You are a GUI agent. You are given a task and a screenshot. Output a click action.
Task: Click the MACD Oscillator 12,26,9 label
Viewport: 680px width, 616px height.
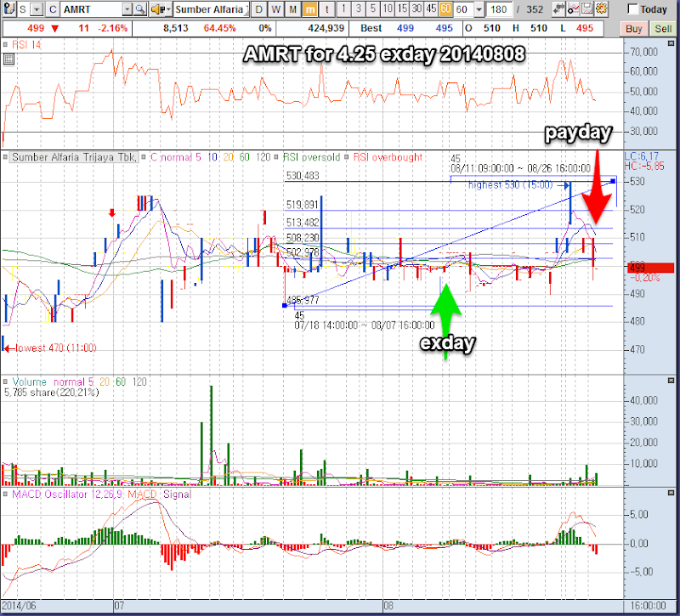67,494
